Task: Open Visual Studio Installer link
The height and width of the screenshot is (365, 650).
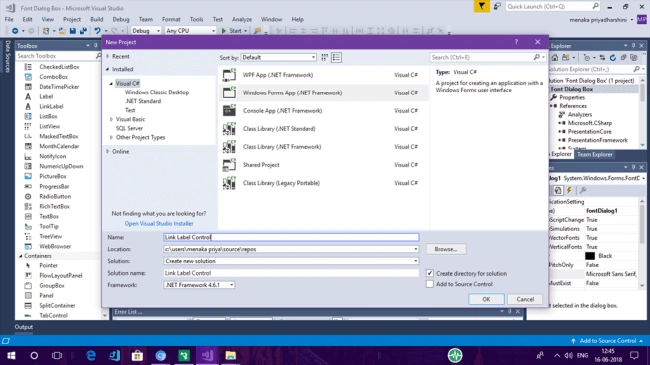Action: [159, 224]
